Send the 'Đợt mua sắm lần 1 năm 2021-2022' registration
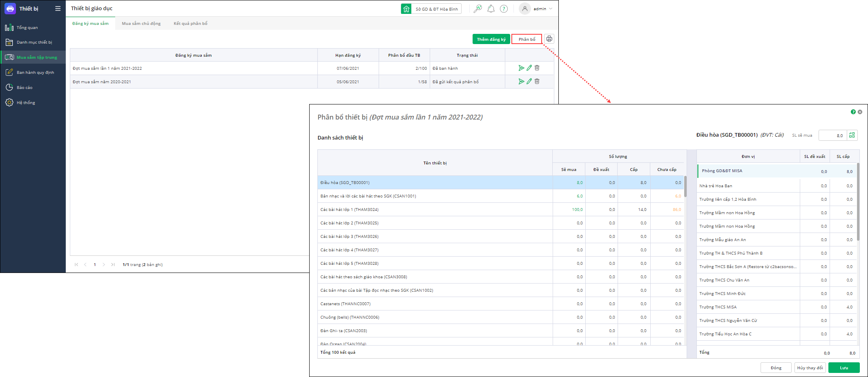Viewport: 868px width, 377px height. point(521,68)
